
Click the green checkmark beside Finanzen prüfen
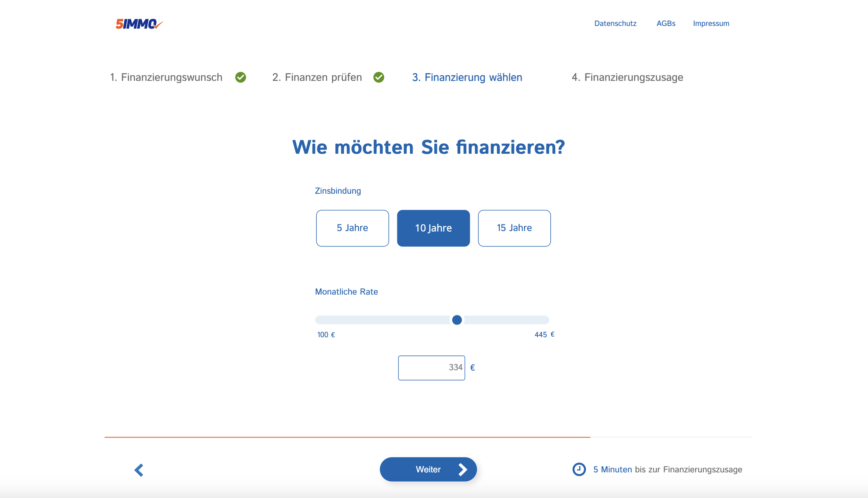click(x=378, y=77)
